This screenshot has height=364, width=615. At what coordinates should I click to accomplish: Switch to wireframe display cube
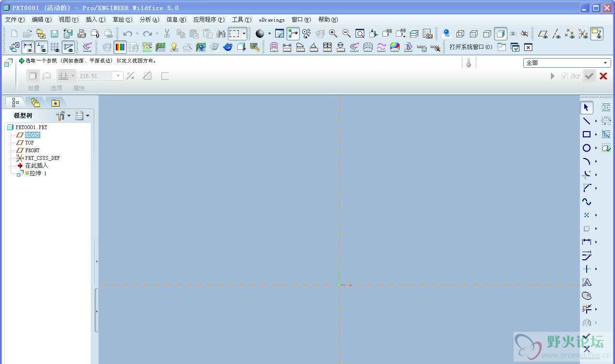pos(460,34)
